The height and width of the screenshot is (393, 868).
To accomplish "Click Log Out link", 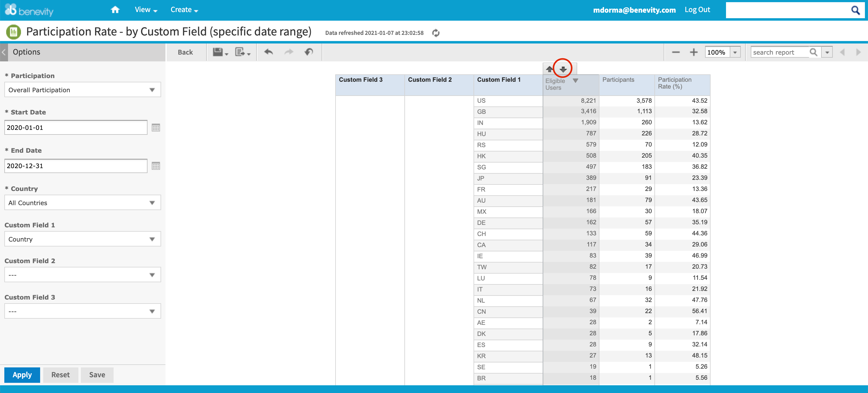I will [697, 10].
